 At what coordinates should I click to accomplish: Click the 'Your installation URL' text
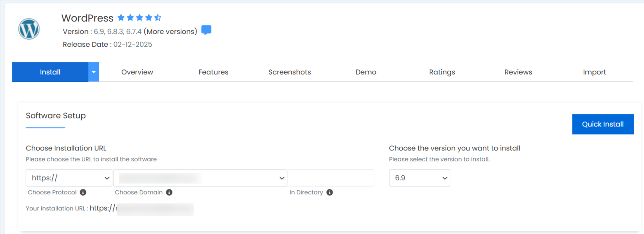57,208
